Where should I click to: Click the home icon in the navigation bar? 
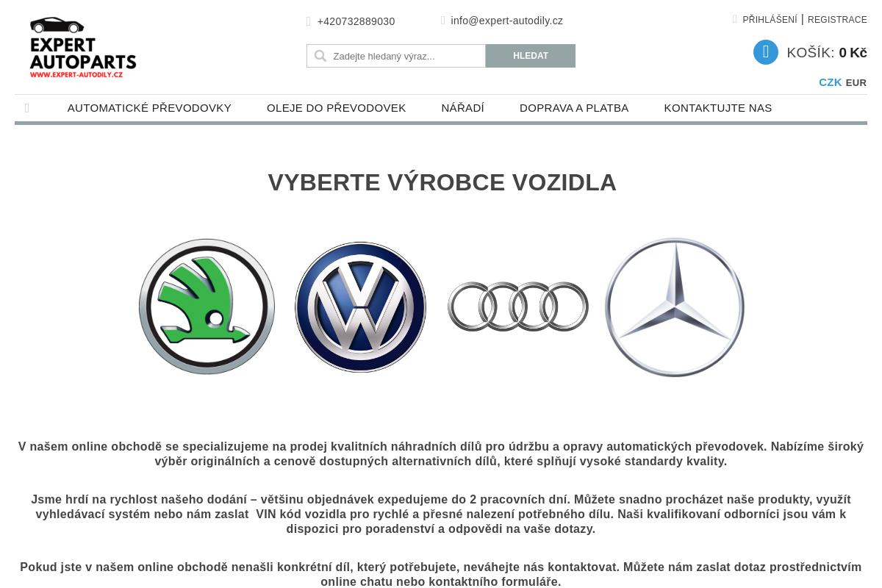26,107
